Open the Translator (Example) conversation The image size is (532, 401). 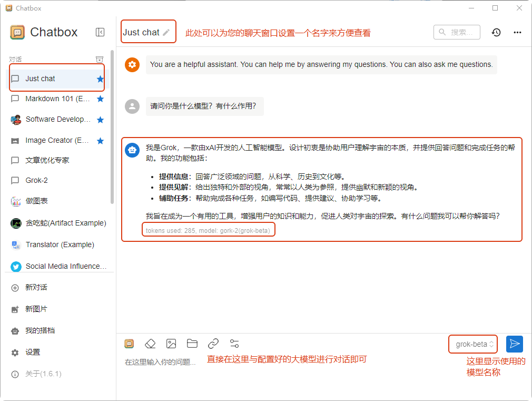58,244
